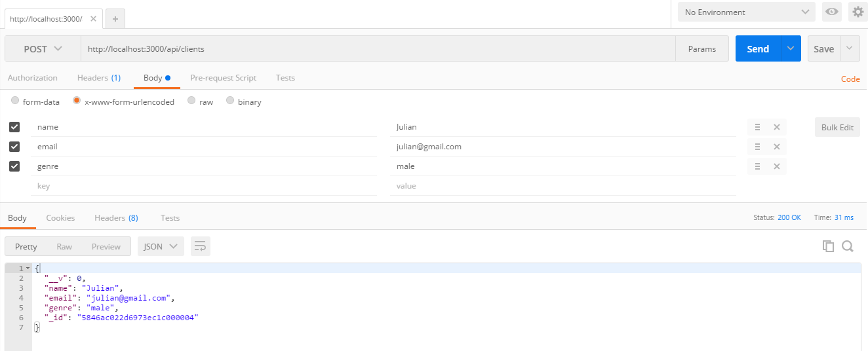This screenshot has height=351, width=868.
Task: Click the request URL input field
Action: click(378, 49)
